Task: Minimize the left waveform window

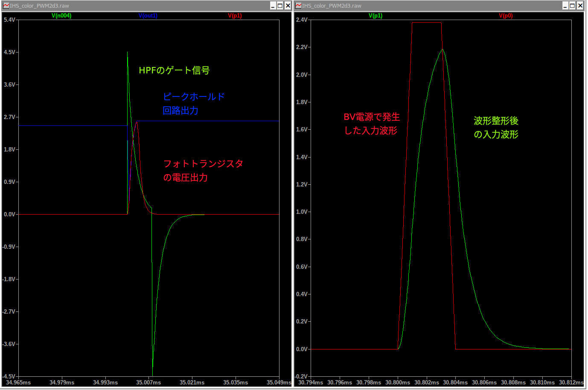Action: pyautogui.click(x=273, y=6)
